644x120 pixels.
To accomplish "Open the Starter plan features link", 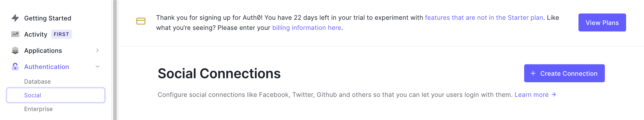I will [484, 18].
